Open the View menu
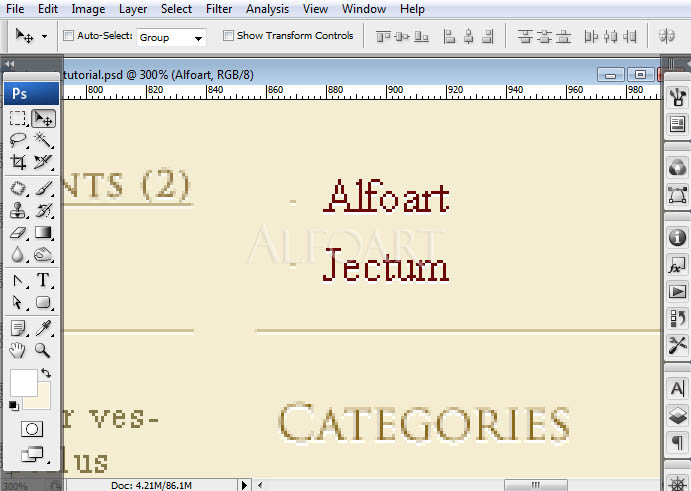 pos(315,9)
